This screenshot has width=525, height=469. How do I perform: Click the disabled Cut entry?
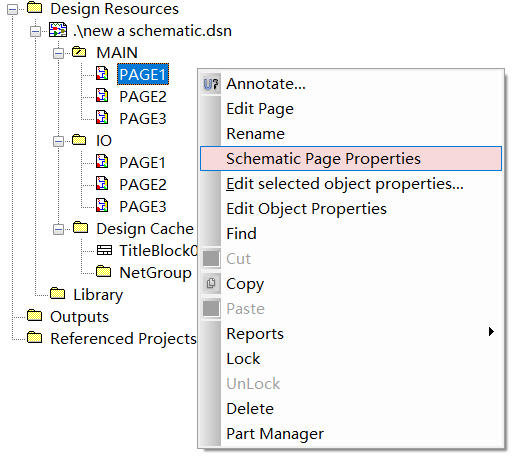[x=238, y=259]
